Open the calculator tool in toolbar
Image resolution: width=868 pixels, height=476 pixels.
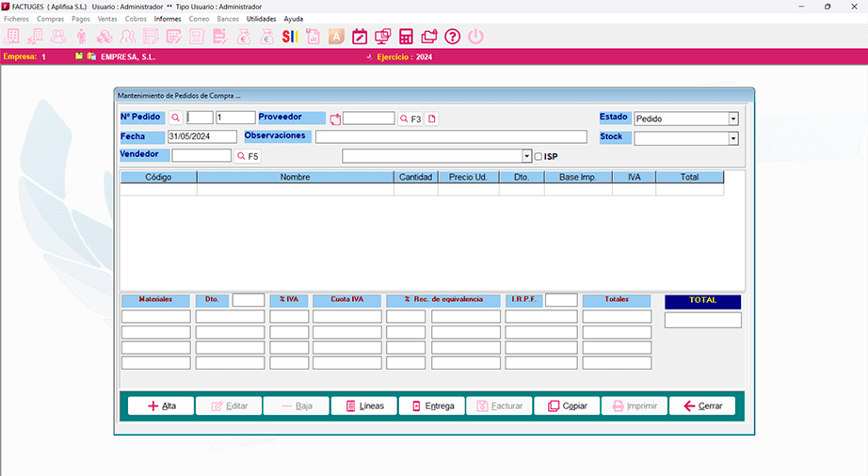click(406, 37)
